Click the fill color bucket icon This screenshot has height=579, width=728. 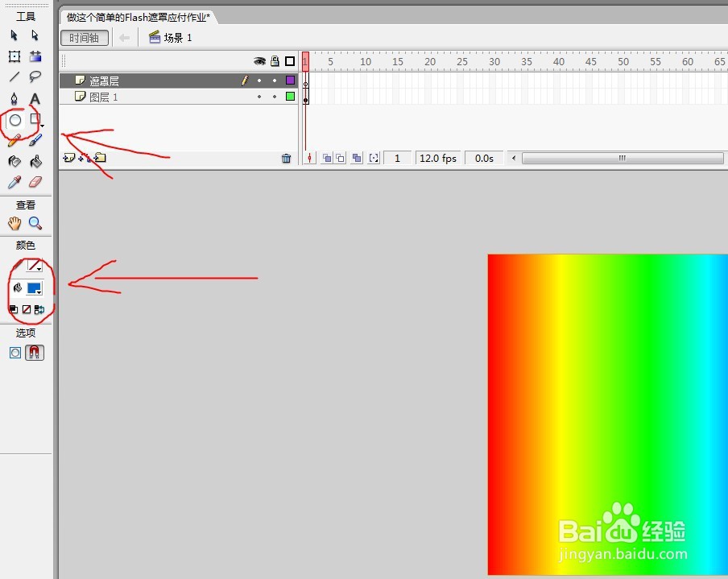17,287
